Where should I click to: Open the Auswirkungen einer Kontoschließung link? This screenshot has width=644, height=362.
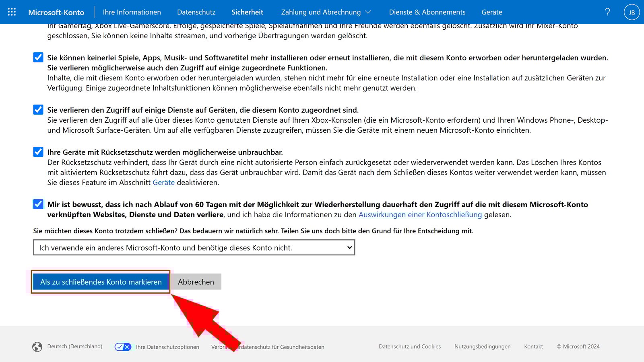[x=420, y=215]
